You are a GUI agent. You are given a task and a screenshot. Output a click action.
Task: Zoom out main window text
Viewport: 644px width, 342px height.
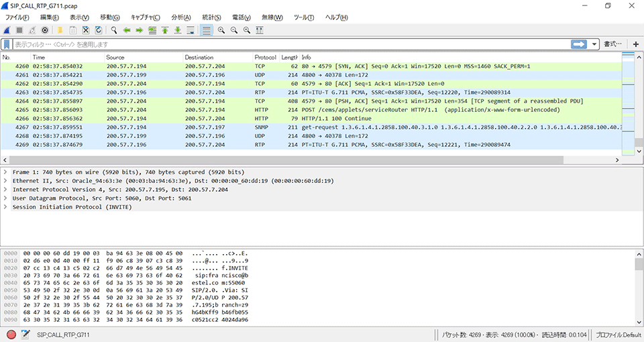234,30
